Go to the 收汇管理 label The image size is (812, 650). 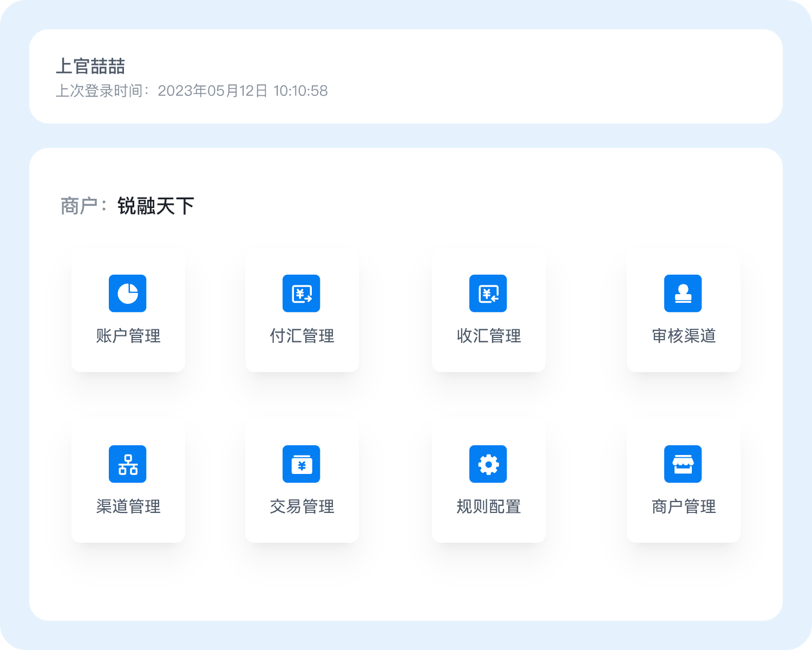[489, 336]
